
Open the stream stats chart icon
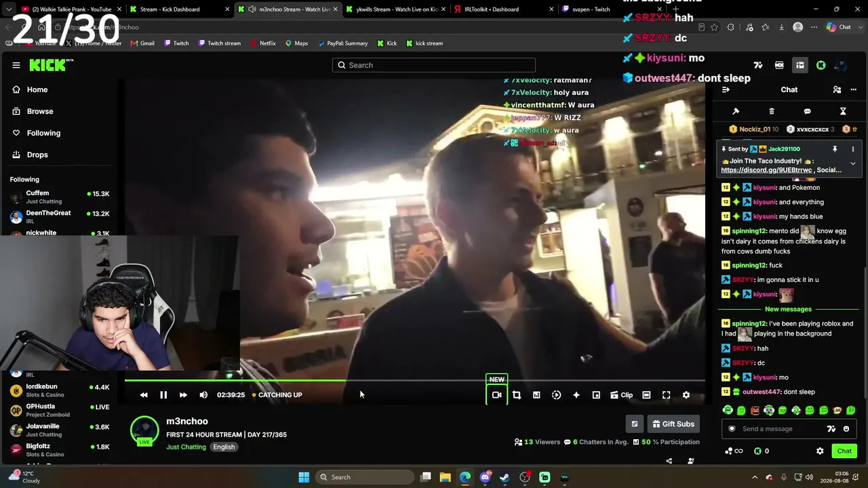tap(536, 395)
